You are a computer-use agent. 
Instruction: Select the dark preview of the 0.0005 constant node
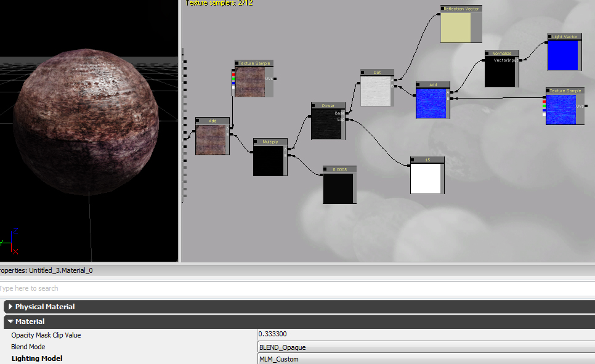[x=338, y=188]
